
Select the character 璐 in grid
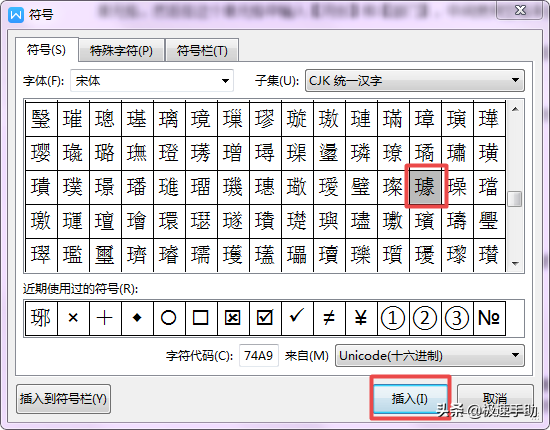105,153
